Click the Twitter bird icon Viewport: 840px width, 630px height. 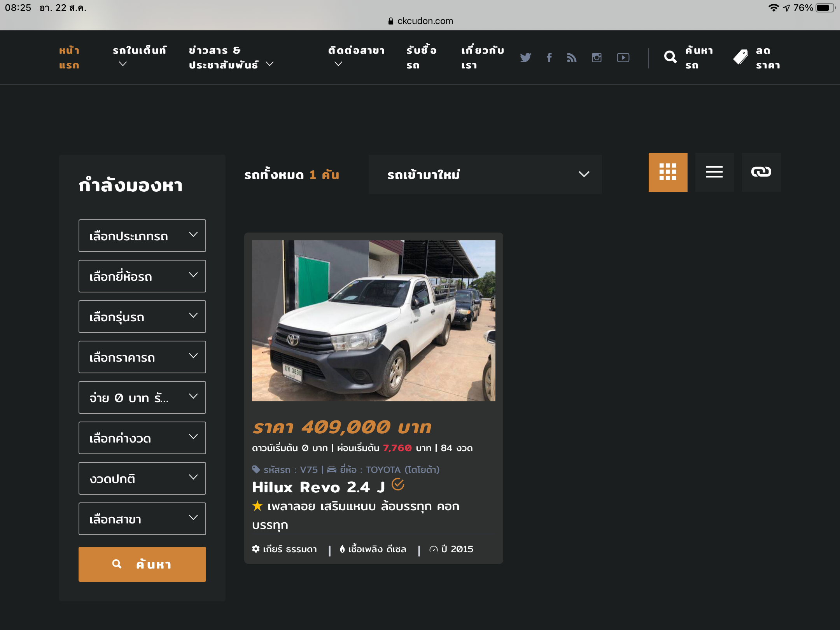(x=525, y=58)
